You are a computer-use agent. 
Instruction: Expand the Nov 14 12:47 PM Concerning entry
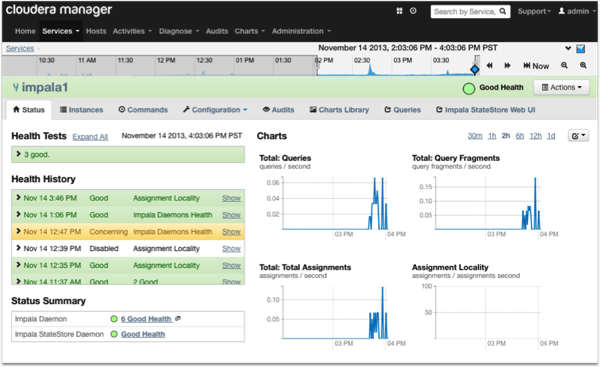click(x=18, y=231)
